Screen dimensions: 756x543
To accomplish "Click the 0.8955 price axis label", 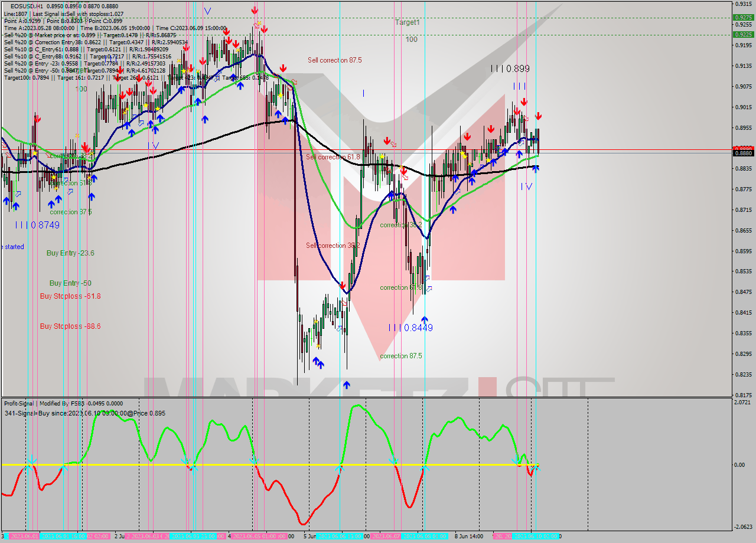I will [x=743, y=127].
